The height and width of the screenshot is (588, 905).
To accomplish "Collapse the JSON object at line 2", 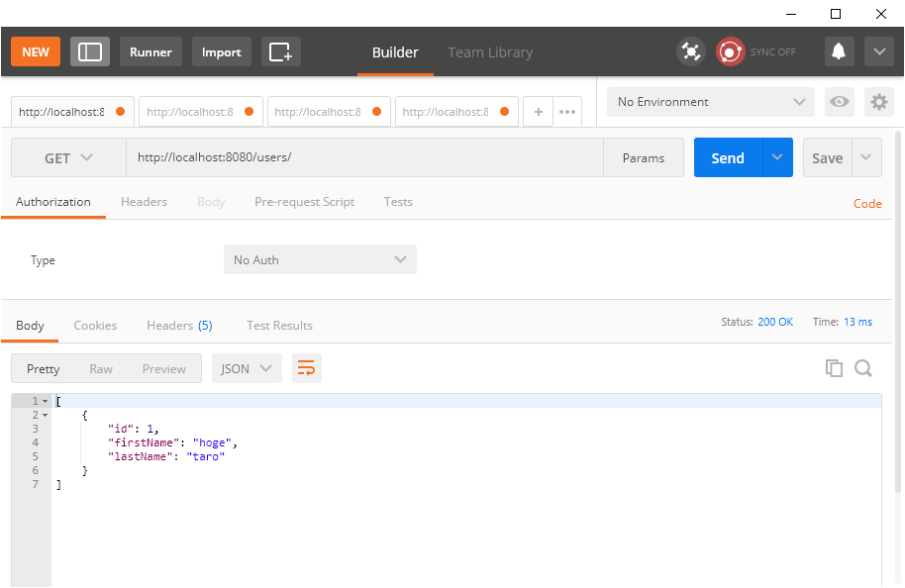I will click(45, 415).
